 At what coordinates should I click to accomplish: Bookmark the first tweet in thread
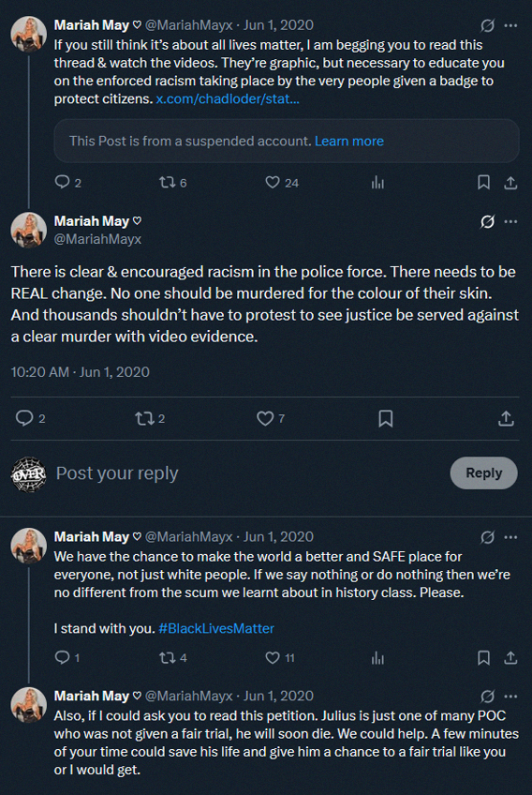click(484, 183)
